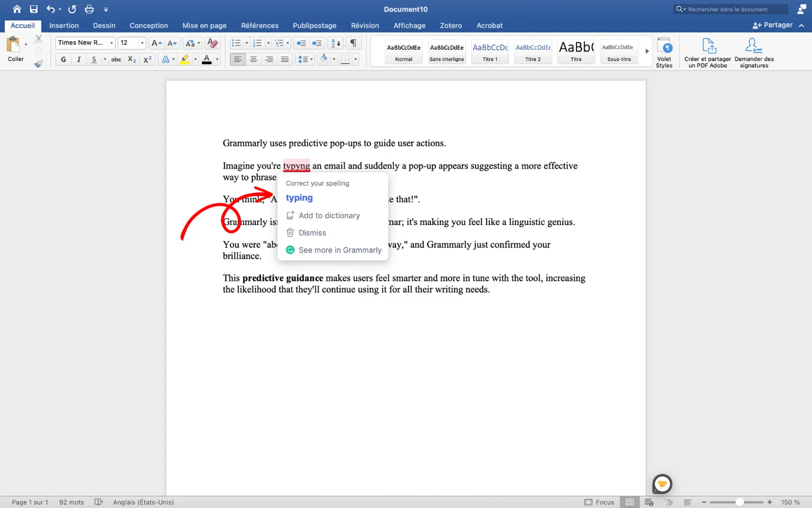Toggle bold (G) formatting
This screenshot has width=812, height=508.
coord(63,59)
